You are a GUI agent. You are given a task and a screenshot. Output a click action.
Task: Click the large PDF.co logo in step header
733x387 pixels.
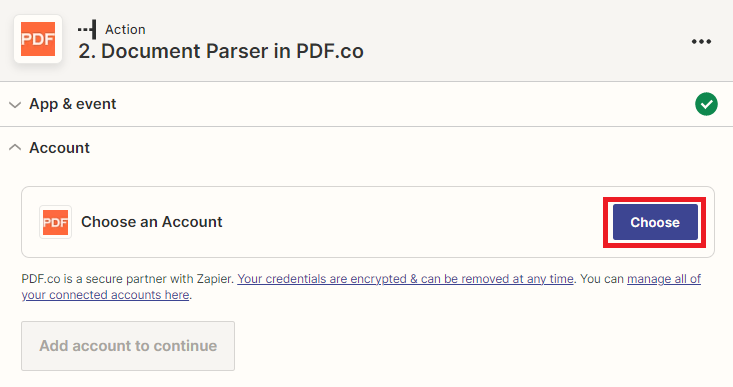click(38, 39)
